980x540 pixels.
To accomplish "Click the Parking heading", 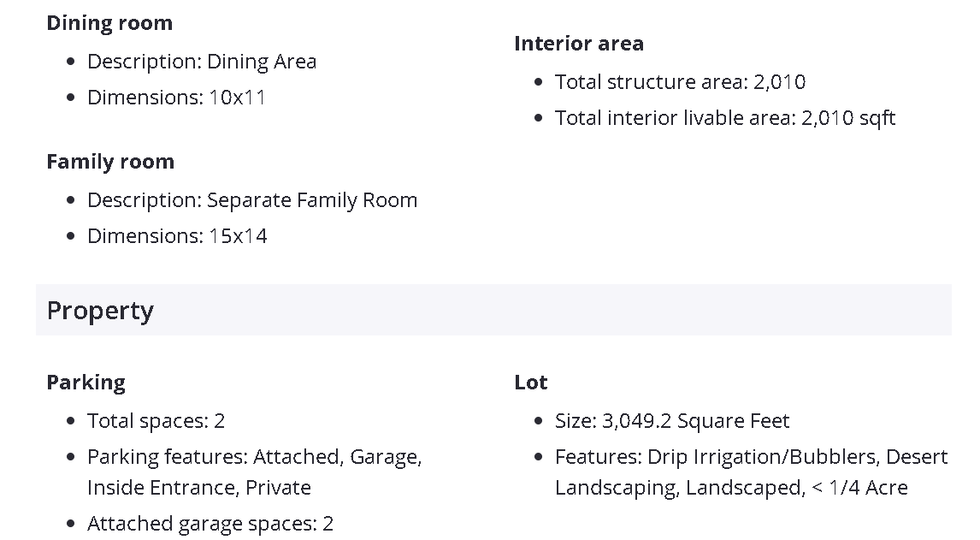I will point(86,383).
